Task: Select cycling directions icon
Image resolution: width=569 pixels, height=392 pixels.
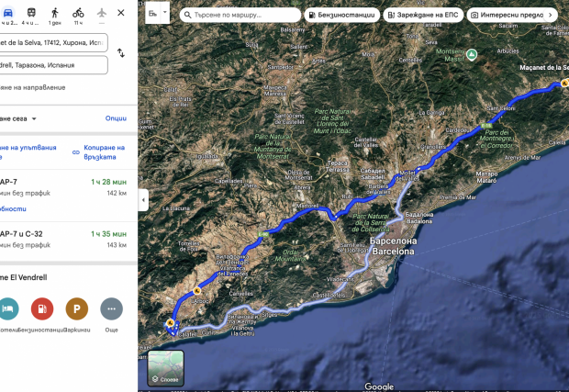Action: tap(78, 13)
